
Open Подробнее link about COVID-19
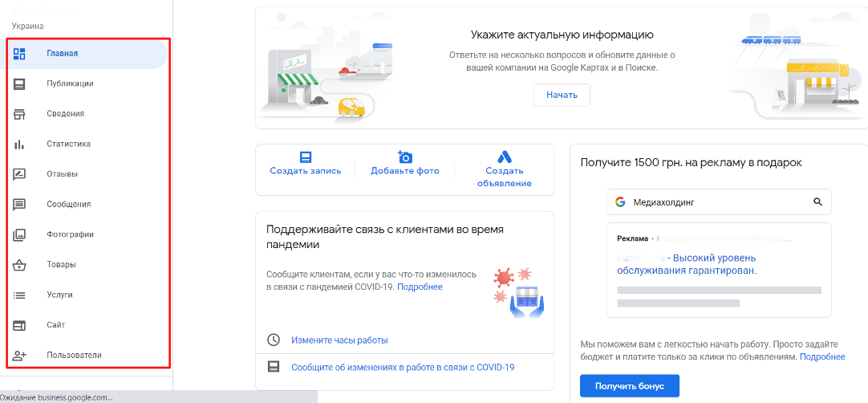point(420,287)
